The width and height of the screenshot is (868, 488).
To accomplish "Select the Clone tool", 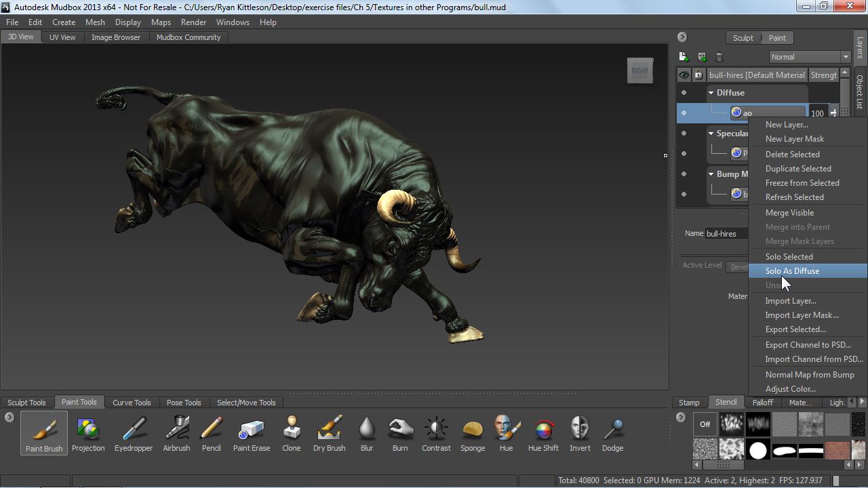I will [292, 434].
